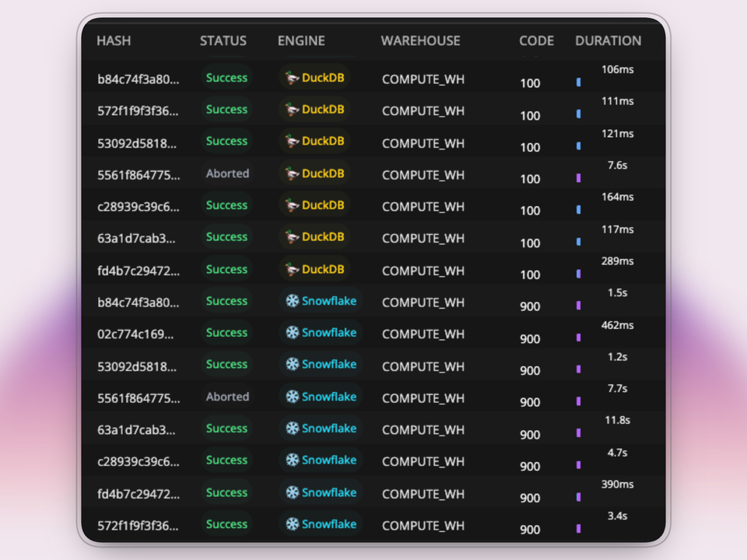
Task: Toggle the Aborted status for the DuckDB 5561f864775 query
Action: point(227,173)
